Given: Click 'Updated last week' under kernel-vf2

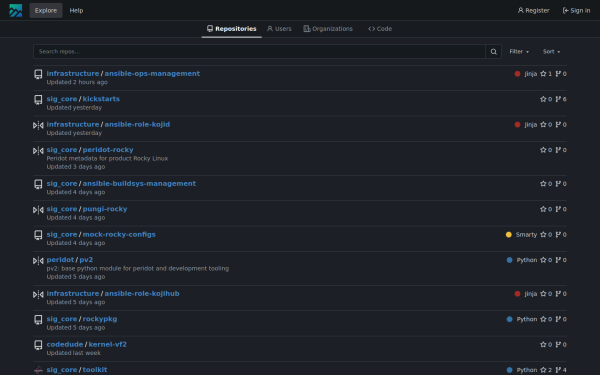Looking at the screenshot, I should [73, 353].
